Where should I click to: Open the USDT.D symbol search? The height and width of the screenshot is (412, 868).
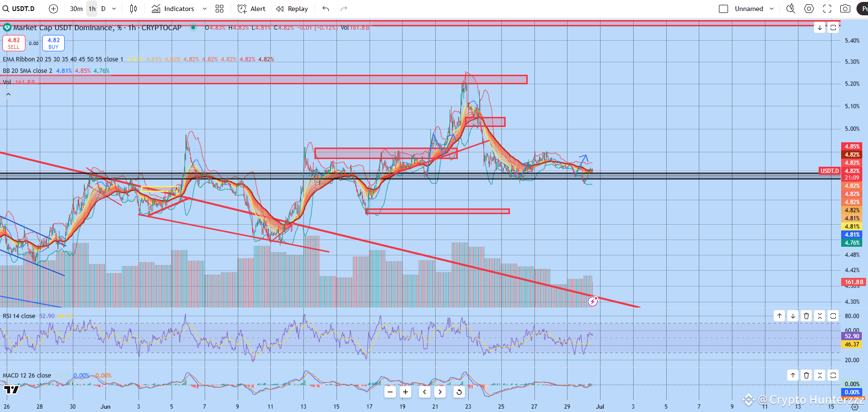coord(19,9)
